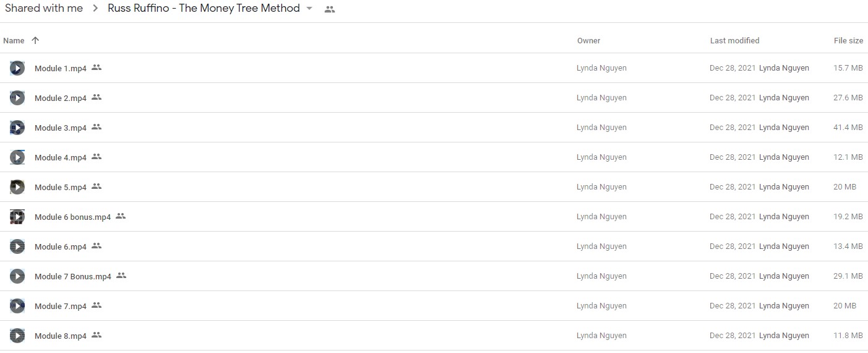Screen dimensions: 868x353
Task: Click shared icon next to Module 7 Bonus.mp4
Action: 121,276
